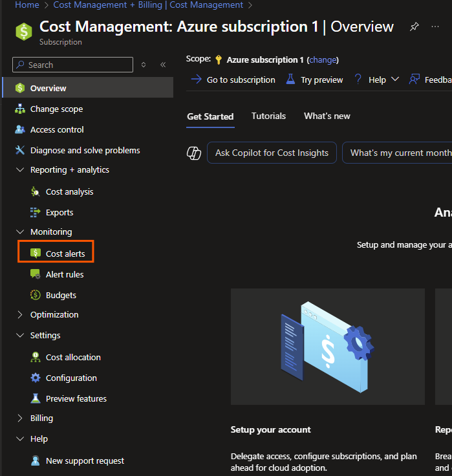The width and height of the screenshot is (452, 476).
Task: Open the What's new tab
Action: pyautogui.click(x=327, y=116)
